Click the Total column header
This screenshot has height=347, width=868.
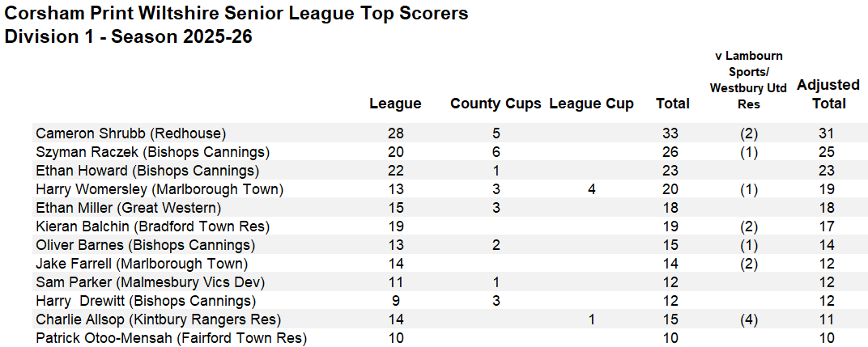(673, 104)
